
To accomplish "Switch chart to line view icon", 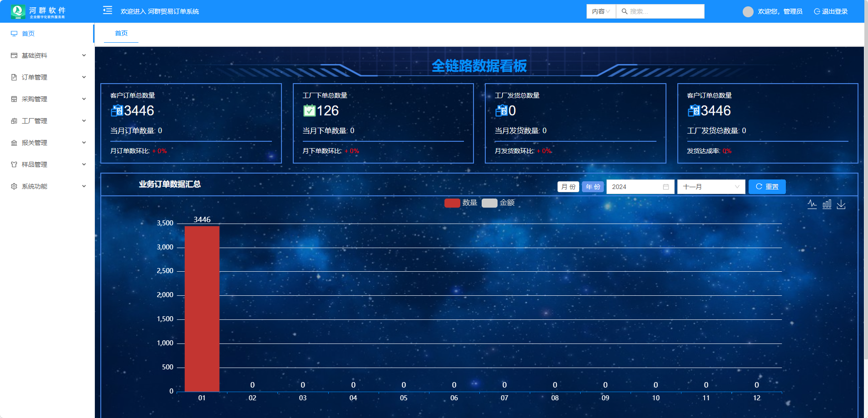I will pyautogui.click(x=812, y=204).
